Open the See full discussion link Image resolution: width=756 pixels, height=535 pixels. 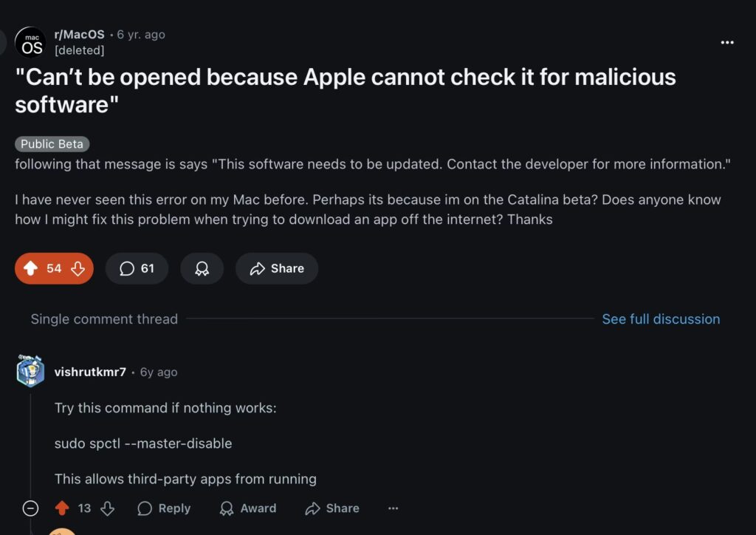[661, 319]
